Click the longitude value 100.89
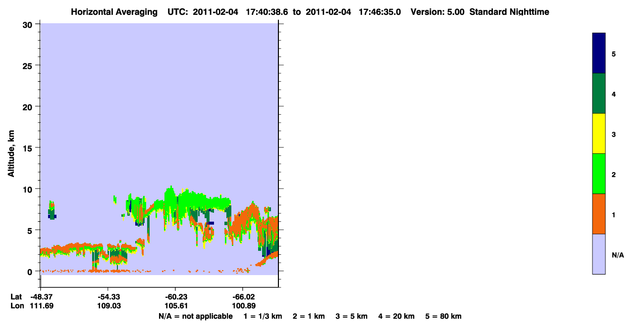 [x=243, y=306]
